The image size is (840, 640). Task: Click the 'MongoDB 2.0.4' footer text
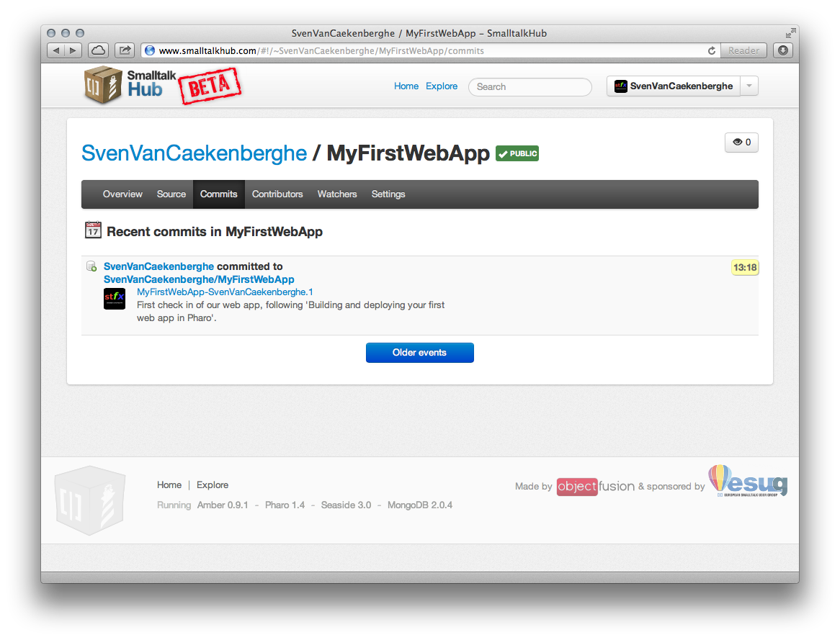[x=420, y=505]
